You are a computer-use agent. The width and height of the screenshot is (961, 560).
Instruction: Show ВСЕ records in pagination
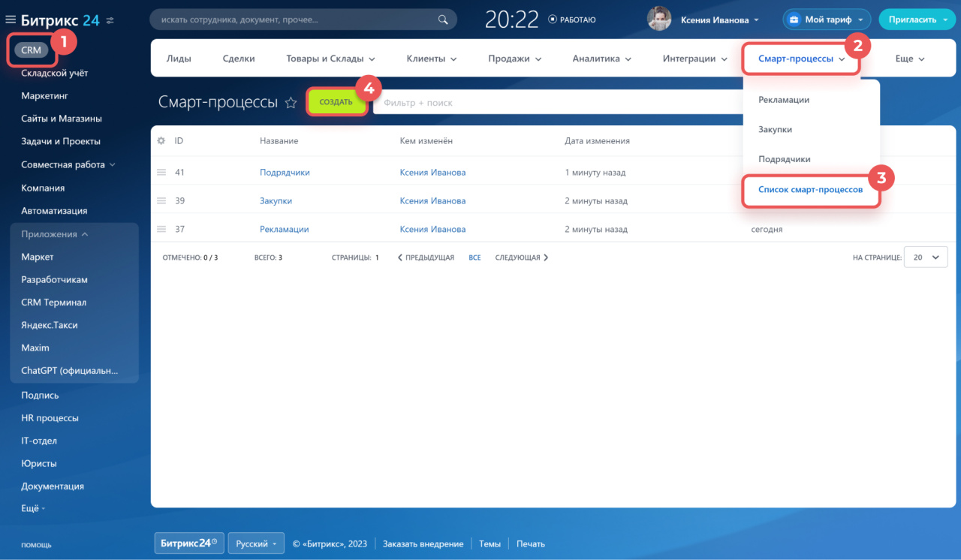pyautogui.click(x=474, y=257)
